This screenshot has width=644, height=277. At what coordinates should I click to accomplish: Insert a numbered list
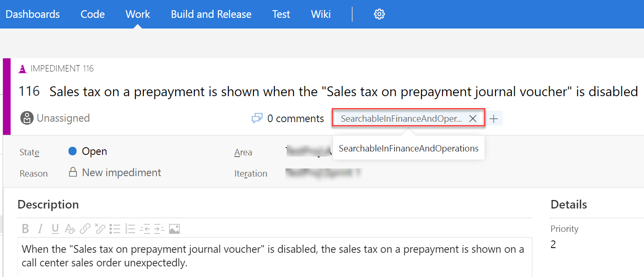(130, 229)
